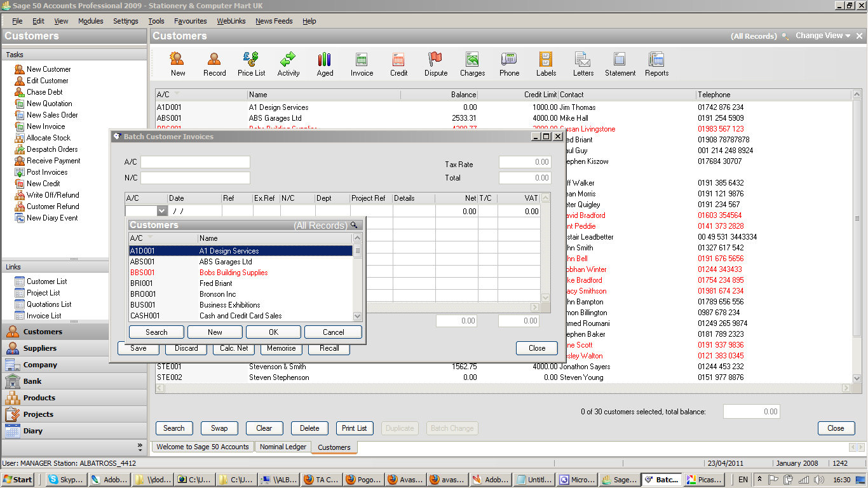868x488 pixels.
Task: Expand the navigation bar chevron below Diary
Action: coord(140,446)
